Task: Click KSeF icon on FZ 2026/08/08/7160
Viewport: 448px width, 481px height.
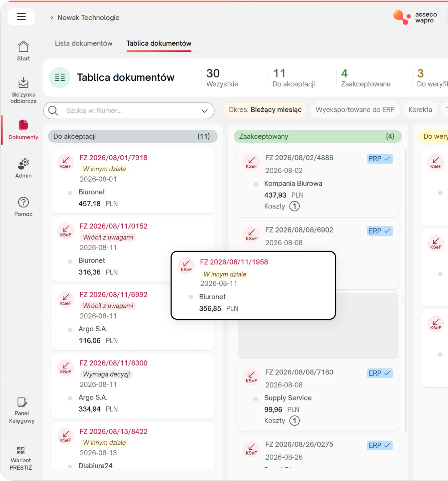Action: tap(251, 377)
